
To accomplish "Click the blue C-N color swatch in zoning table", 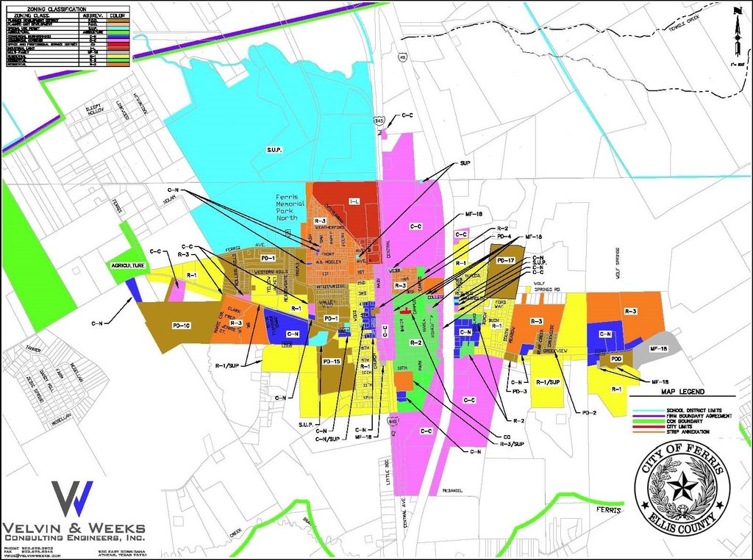I will [x=117, y=37].
